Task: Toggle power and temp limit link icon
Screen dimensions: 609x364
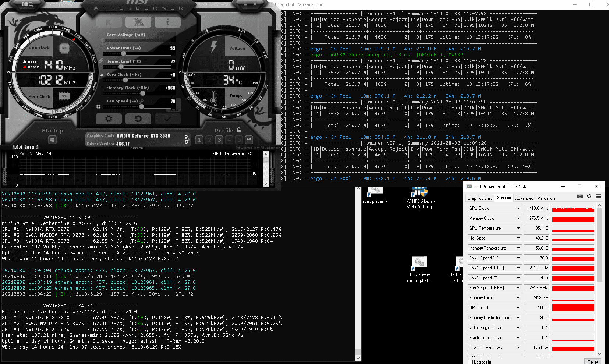Action: click(x=100, y=60)
